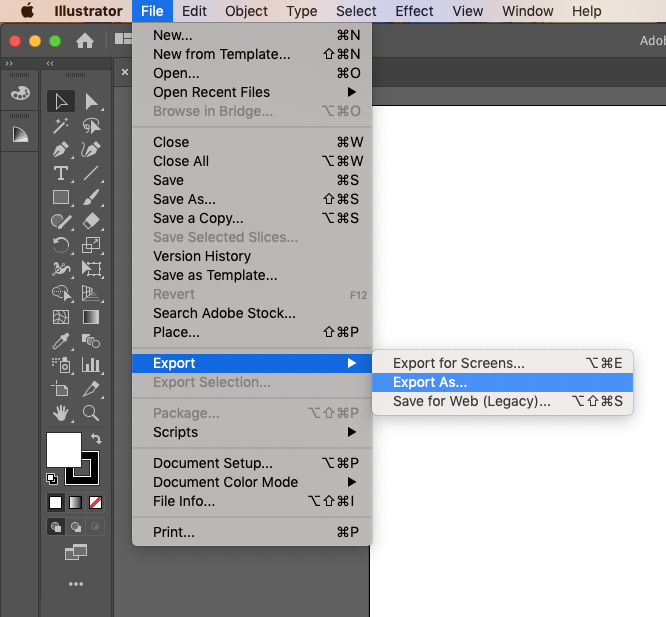This screenshot has width=666, height=617.
Task: Swap fill and stroke colors
Action: 96,439
